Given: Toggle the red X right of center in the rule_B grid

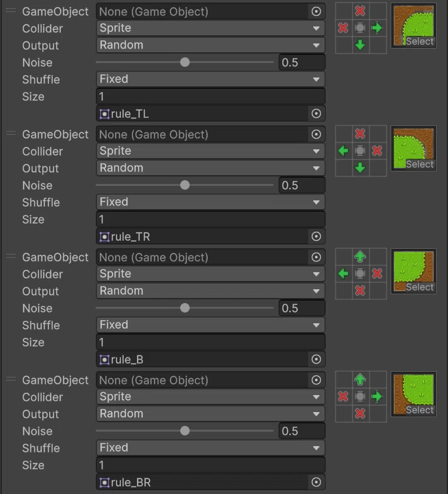Looking at the screenshot, I should pyautogui.click(x=377, y=273).
